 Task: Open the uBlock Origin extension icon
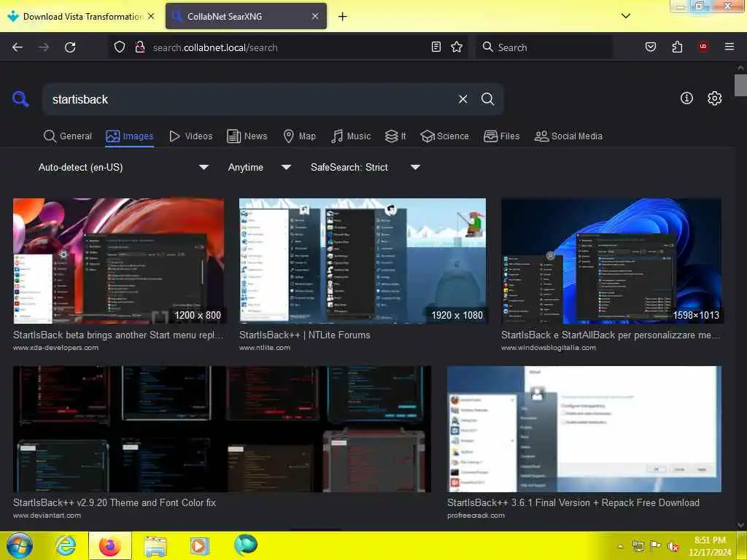pos(703,47)
